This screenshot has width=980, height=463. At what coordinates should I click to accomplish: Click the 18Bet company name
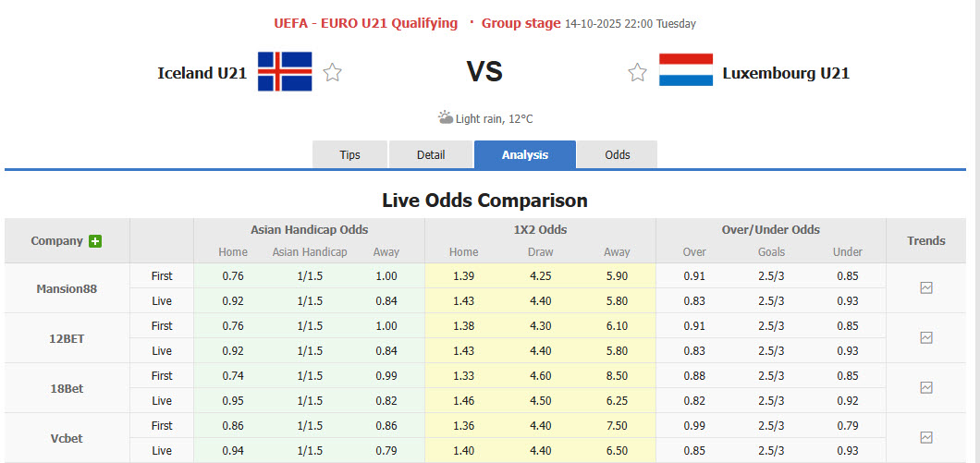(67, 388)
